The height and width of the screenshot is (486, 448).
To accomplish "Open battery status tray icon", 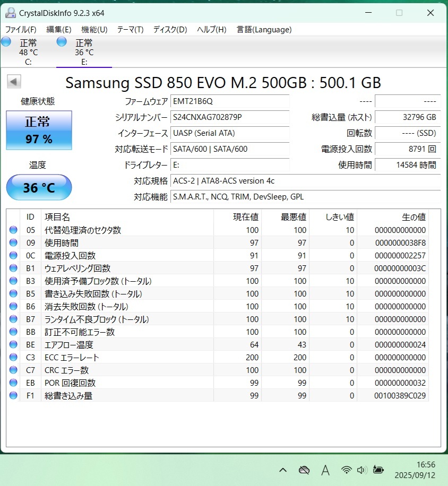I will click(x=378, y=470).
